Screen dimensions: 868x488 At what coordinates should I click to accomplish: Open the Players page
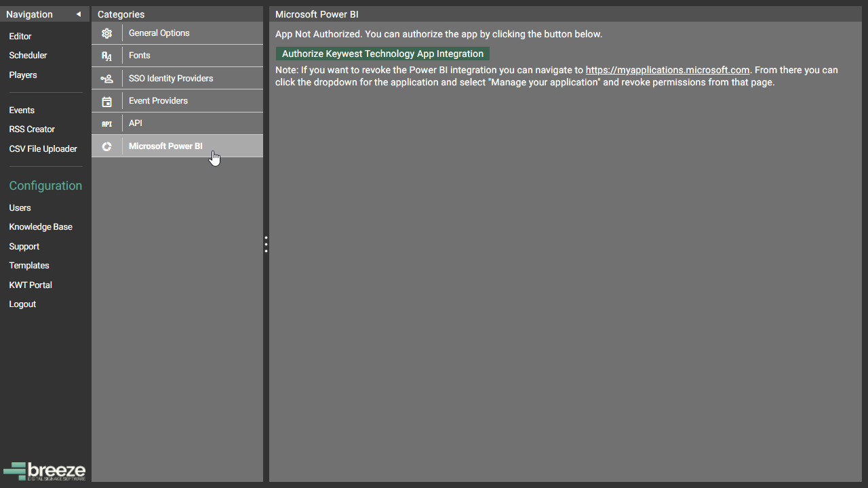[23, 75]
